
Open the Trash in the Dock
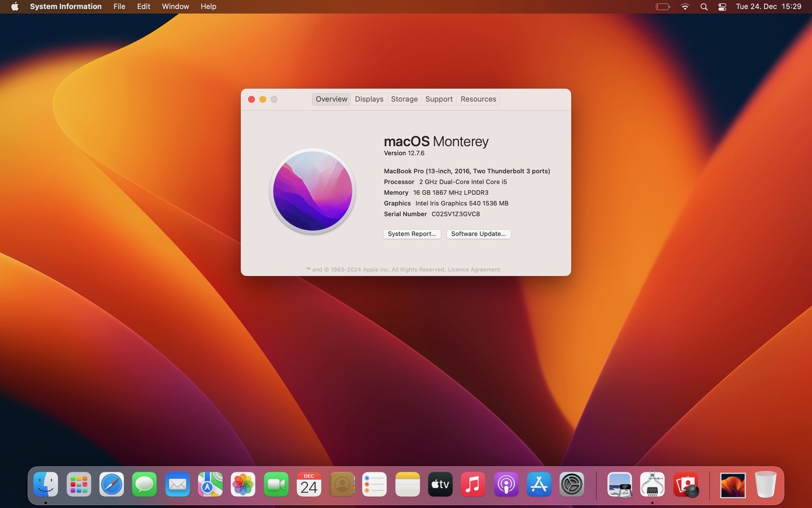[766, 485]
